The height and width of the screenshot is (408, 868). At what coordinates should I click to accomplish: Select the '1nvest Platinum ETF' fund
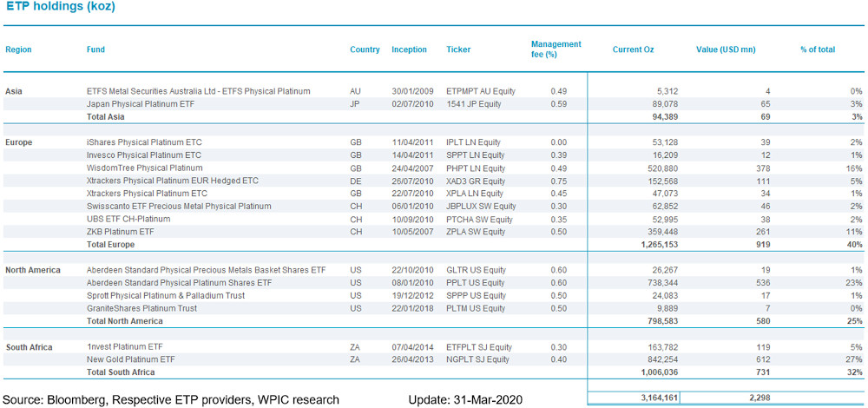tap(124, 347)
